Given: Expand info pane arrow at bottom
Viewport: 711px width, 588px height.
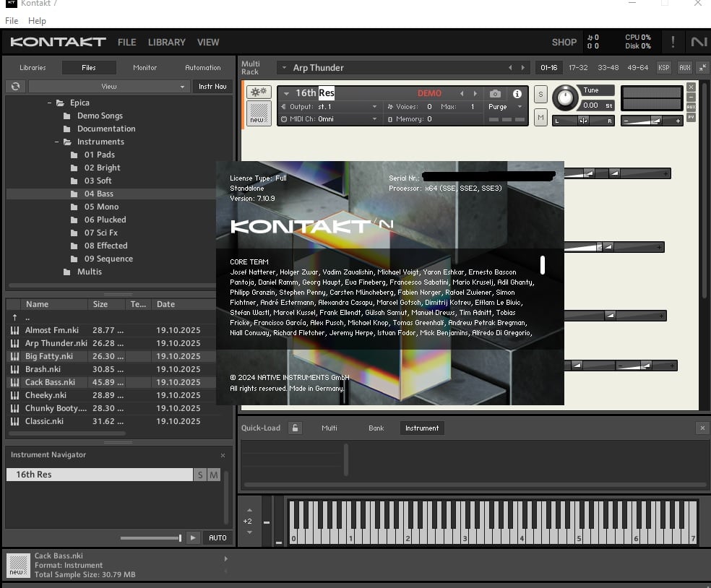Looking at the screenshot, I should point(226,559).
